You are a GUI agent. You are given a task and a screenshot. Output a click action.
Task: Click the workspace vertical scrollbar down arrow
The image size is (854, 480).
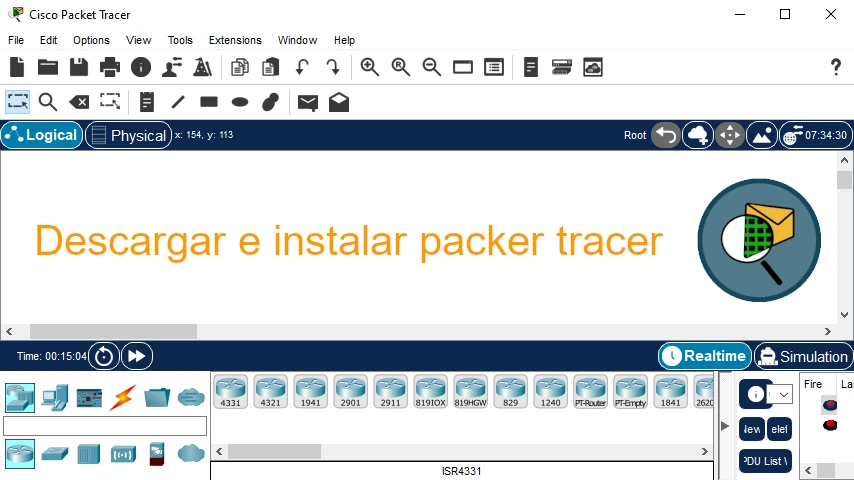[844, 315]
